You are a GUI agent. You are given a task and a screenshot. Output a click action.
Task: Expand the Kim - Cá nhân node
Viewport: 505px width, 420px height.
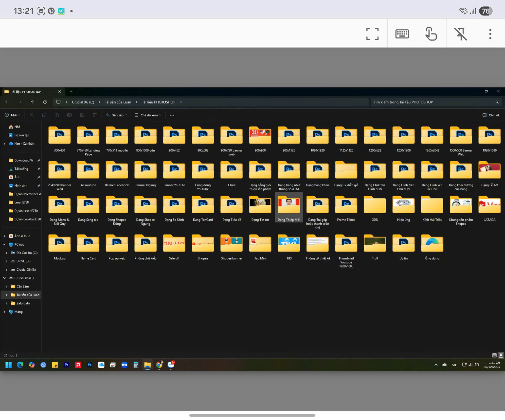click(4, 144)
